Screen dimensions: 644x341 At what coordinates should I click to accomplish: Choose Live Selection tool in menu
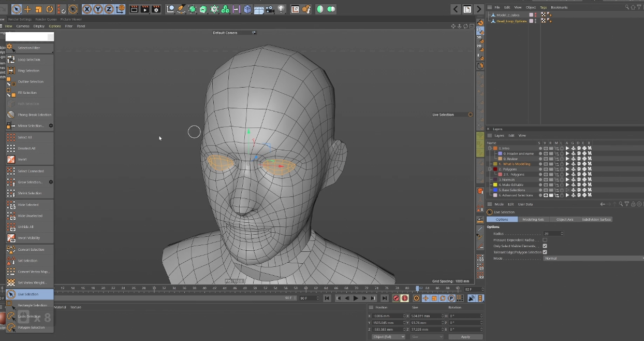30,294
